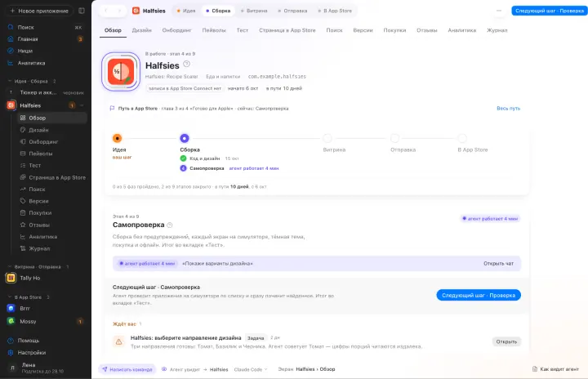Screen dimensions: 588x379
Task: Open the Тюнер и акк… draft app
Action: 46,92
